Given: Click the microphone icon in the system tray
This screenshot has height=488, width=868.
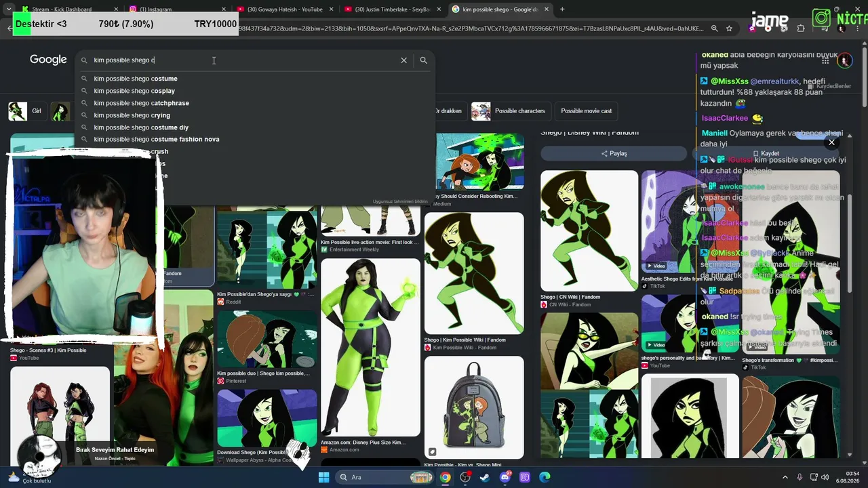Looking at the screenshot, I should (x=800, y=477).
